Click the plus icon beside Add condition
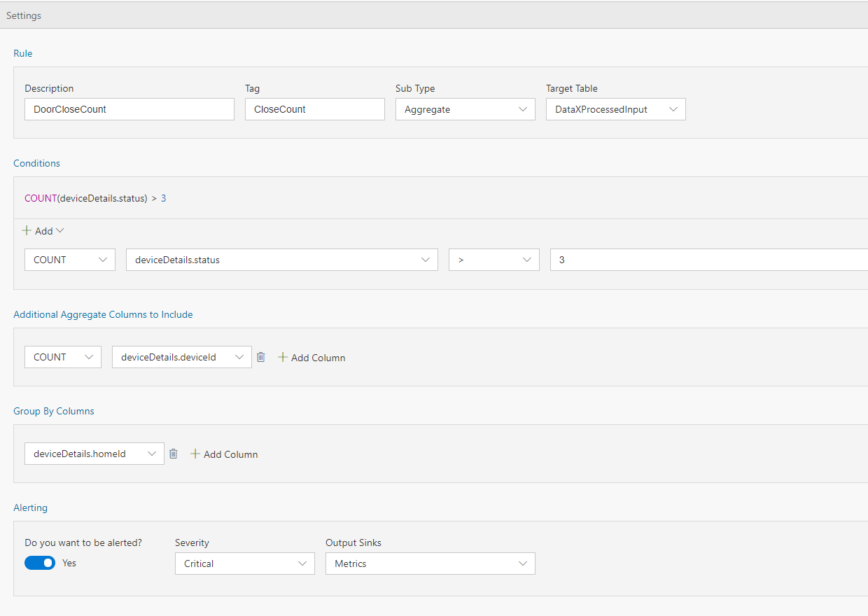Screen dimensions: 868x616 (x=27, y=230)
